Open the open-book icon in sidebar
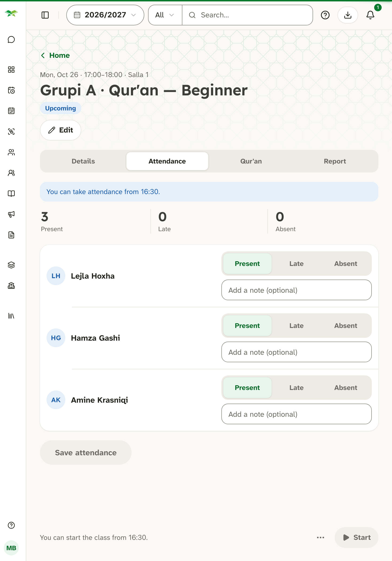This screenshot has height=561, width=392. click(x=11, y=194)
